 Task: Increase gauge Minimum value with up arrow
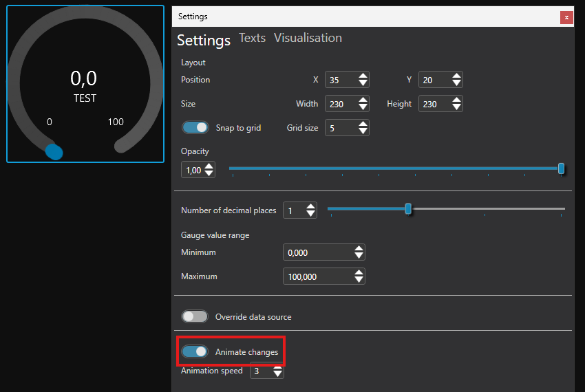359,249
